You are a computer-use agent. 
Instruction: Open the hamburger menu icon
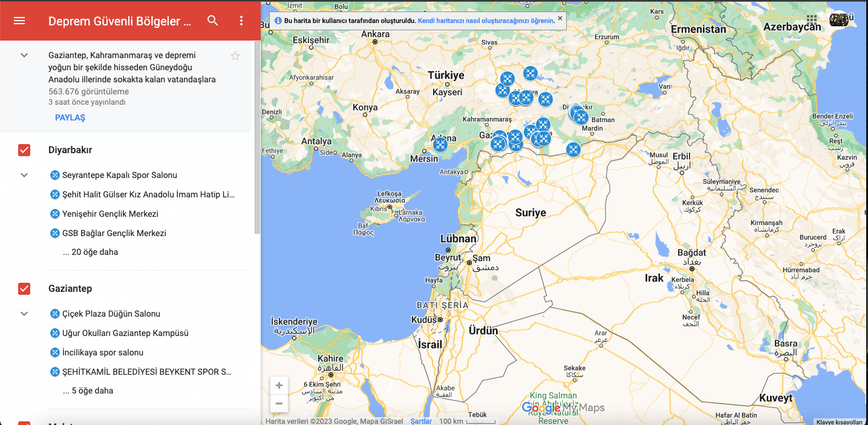pos(19,21)
